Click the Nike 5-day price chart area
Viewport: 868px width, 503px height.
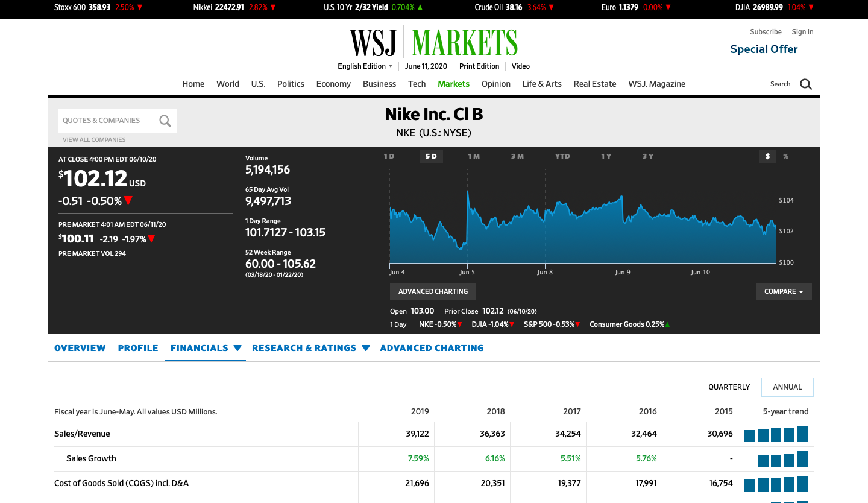[583, 216]
